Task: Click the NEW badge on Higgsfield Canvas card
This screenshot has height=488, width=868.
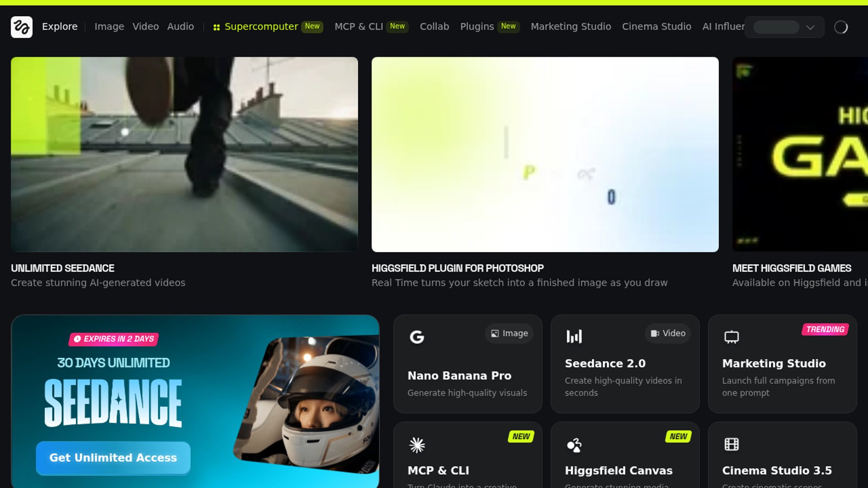Action: pyautogui.click(x=678, y=436)
